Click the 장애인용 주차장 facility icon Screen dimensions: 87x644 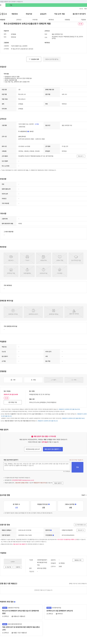click(x=13, y=312)
